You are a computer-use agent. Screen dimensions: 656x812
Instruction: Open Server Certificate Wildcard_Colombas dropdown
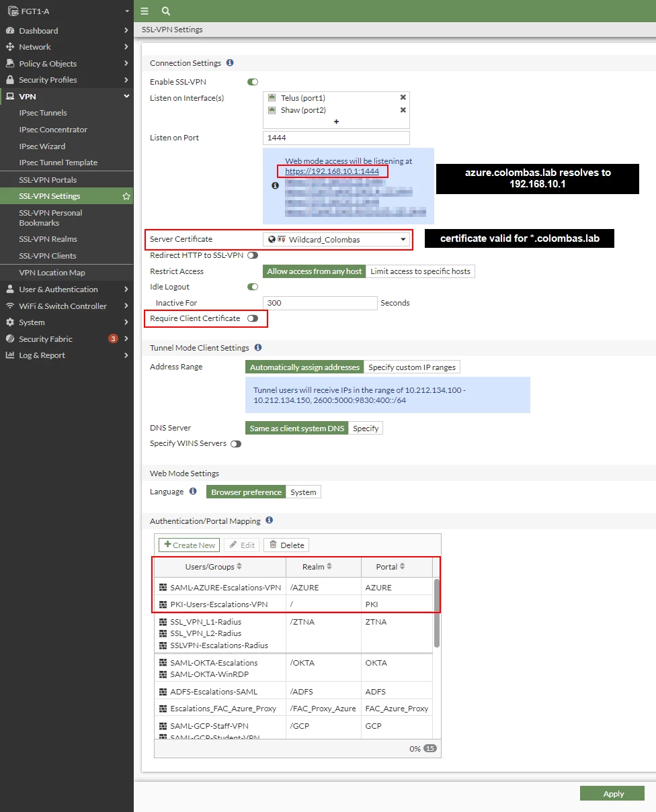(336, 239)
